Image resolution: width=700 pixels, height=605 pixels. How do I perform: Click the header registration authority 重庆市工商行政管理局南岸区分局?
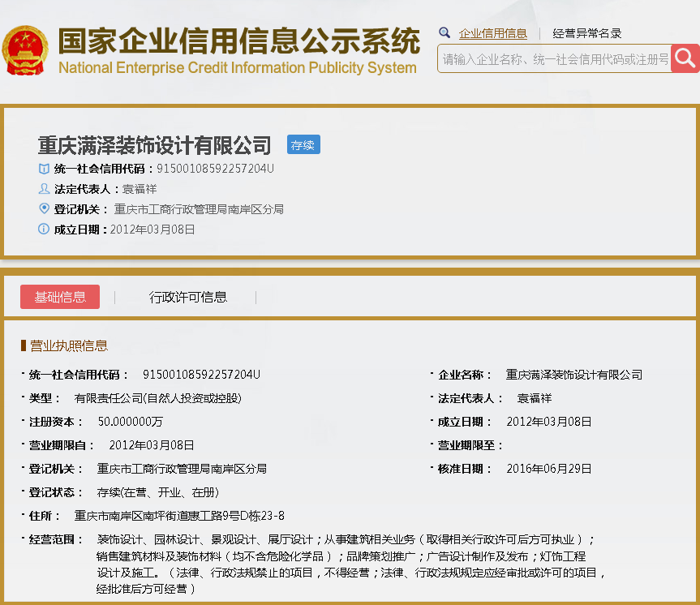[x=199, y=209]
